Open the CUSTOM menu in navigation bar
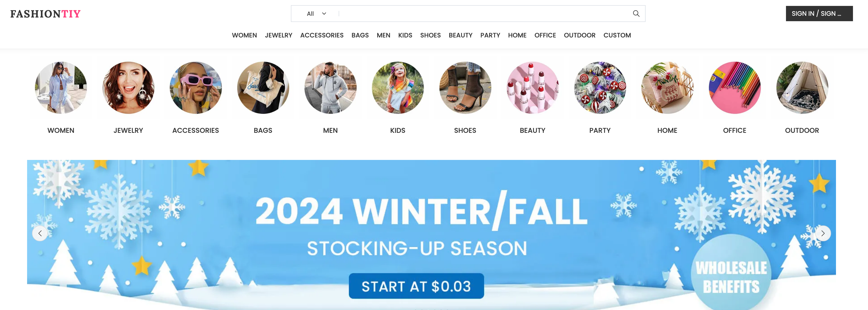Screen dimensions: 868x310 point(617,35)
